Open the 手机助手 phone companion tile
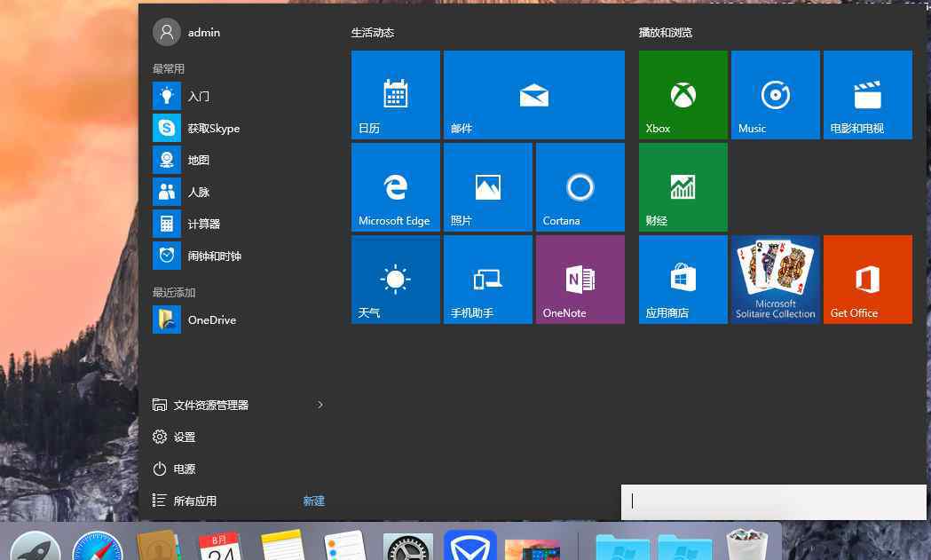This screenshot has height=560, width=931. pyautogui.click(x=487, y=280)
